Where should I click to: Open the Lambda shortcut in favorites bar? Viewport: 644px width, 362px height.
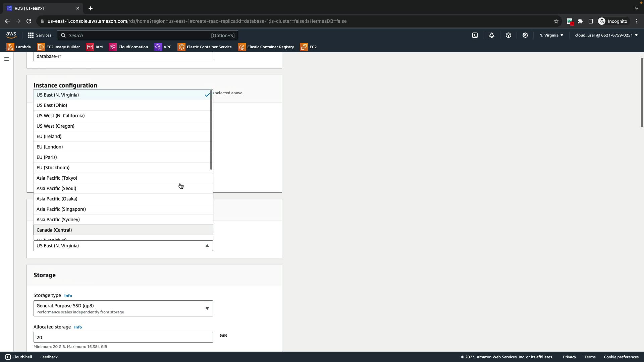coord(19,47)
